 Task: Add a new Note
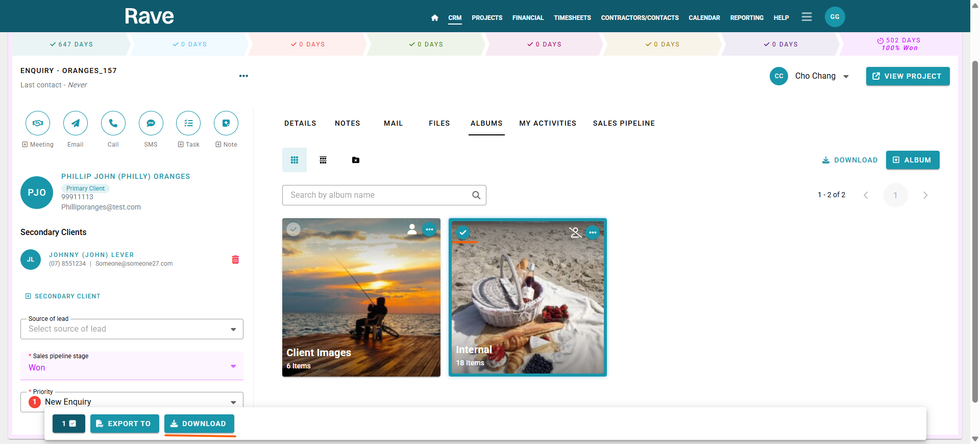pos(226,123)
